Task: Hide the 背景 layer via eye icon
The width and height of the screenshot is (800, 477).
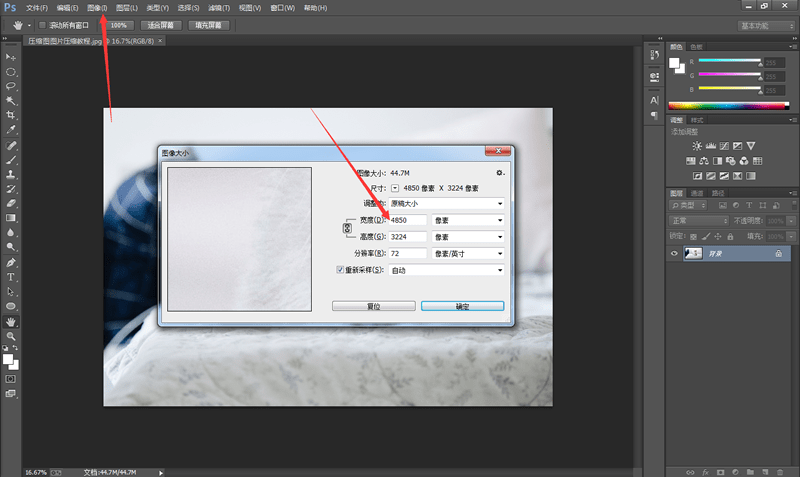Action: (x=674, y=254)
